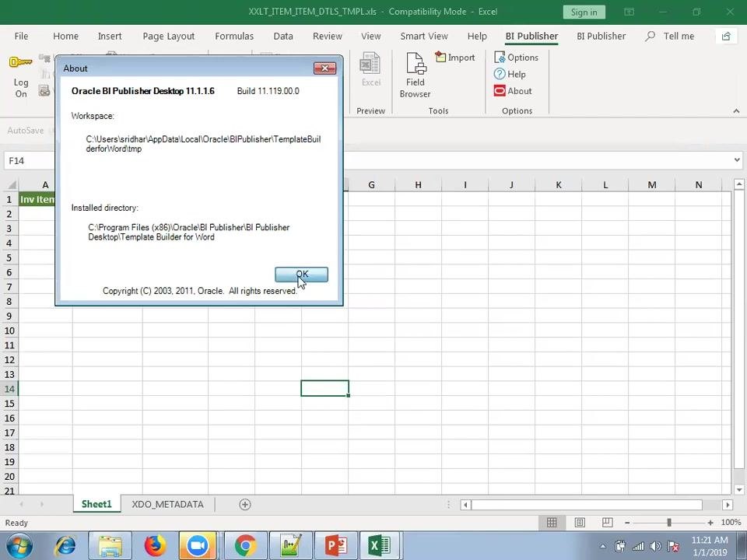Open the Help tab

(x=477, y=37)
